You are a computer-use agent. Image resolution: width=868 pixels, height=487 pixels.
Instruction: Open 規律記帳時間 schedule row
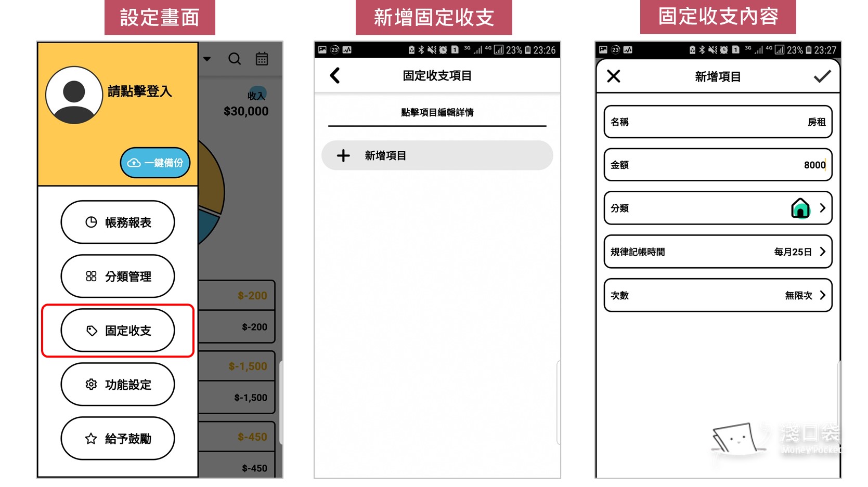718,252
